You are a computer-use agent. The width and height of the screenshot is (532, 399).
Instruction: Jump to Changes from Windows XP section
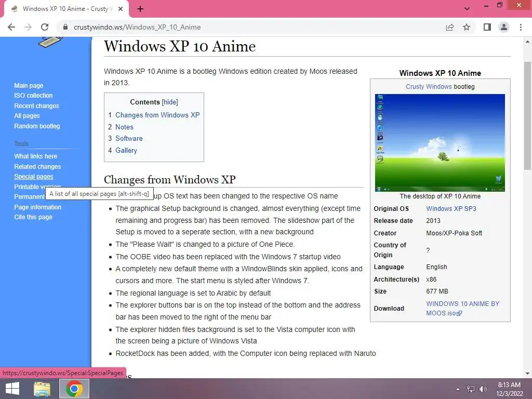point(157,115)
